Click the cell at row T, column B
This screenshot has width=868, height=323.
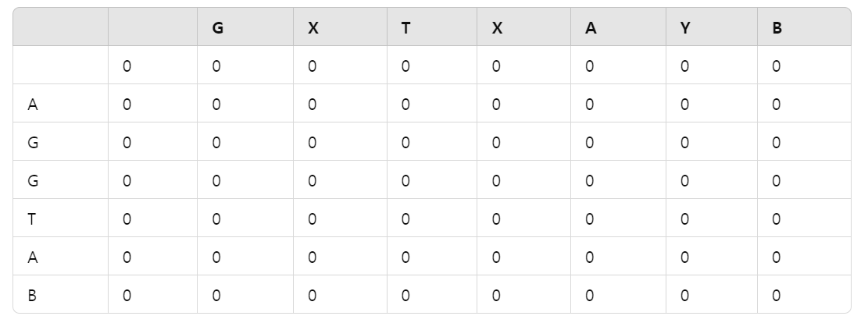(805, 218)
